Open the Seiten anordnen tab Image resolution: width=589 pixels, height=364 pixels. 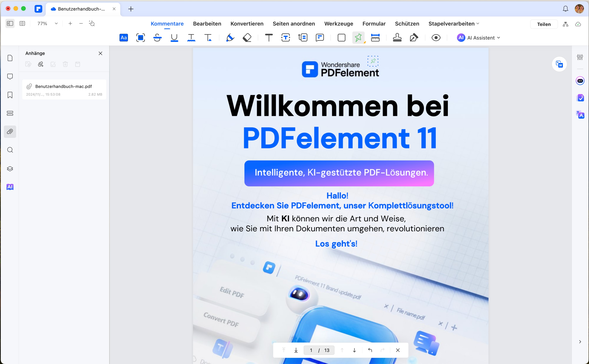[294, 24]
